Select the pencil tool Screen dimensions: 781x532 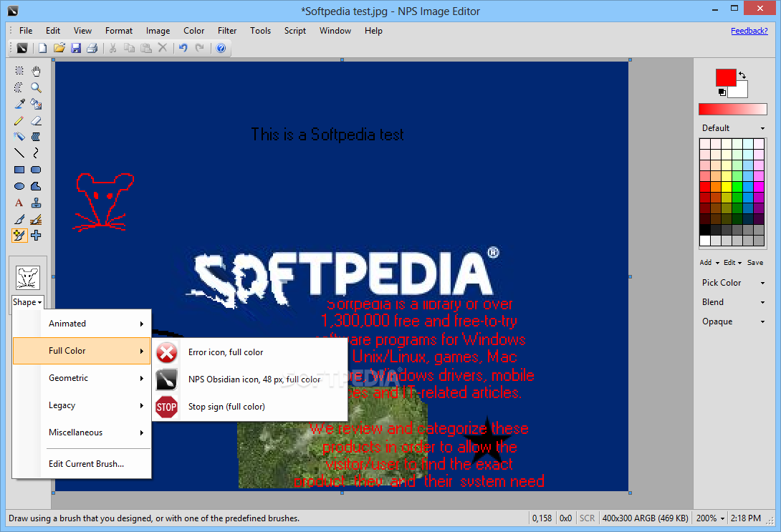19,120
